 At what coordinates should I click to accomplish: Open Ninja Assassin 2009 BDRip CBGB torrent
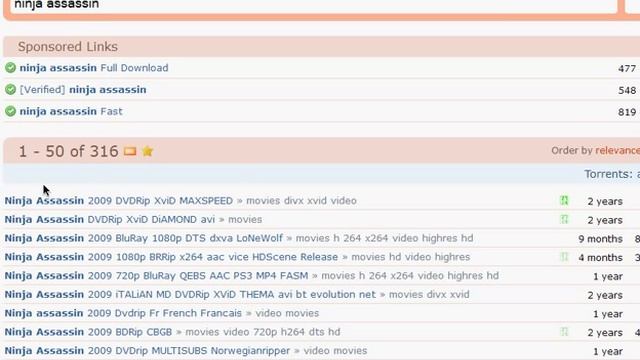click(x=88, y=332)
